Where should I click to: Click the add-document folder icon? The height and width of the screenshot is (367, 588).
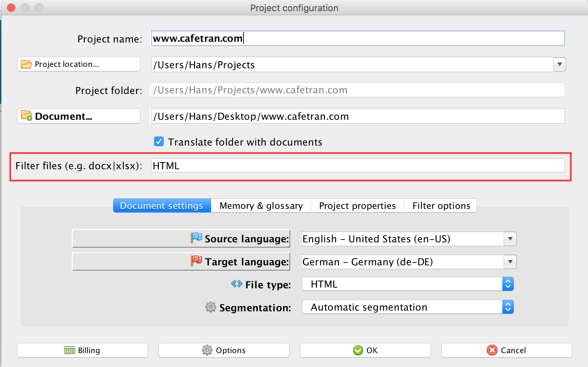(x=26, y=116)
